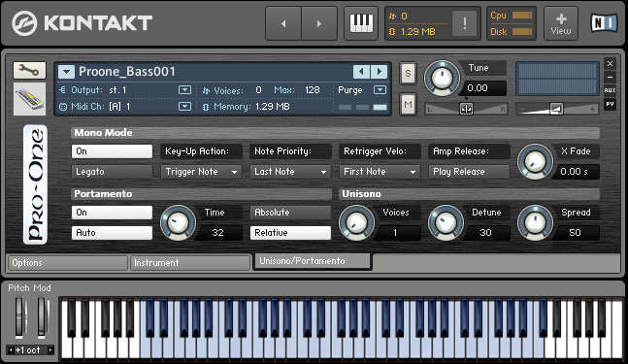Click the Spread knob
The image size is (628, 364).
[536, 222]
